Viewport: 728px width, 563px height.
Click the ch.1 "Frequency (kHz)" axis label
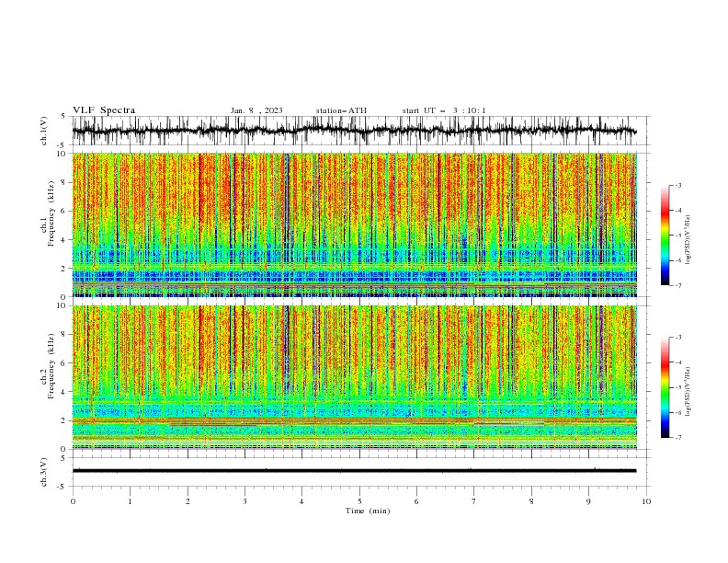click(x=51, y=213)
